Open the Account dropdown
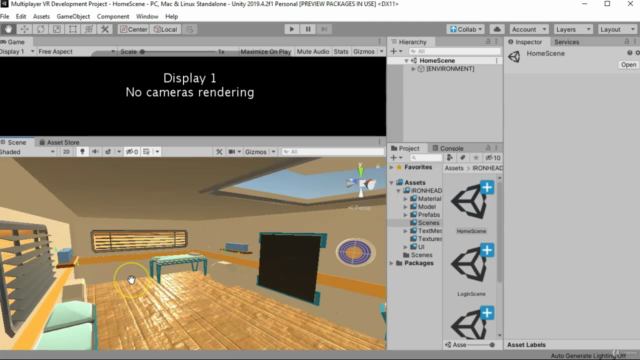Viewport: 640px width, 360px height. pyautogui.click(x=529, y=29)
